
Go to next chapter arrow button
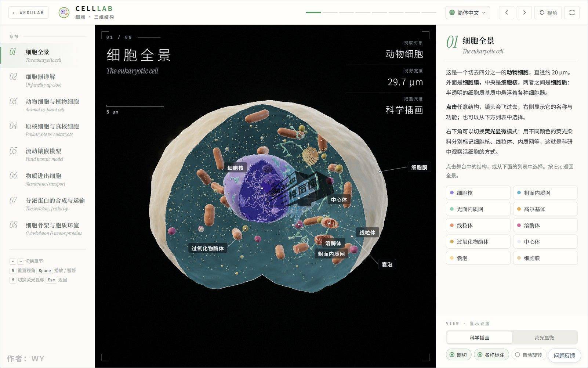524,12
